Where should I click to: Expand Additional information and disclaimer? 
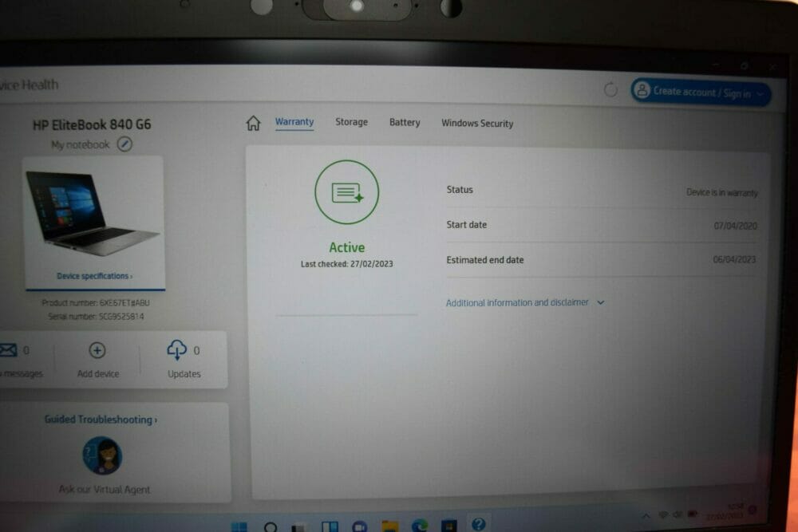point(525,302)
